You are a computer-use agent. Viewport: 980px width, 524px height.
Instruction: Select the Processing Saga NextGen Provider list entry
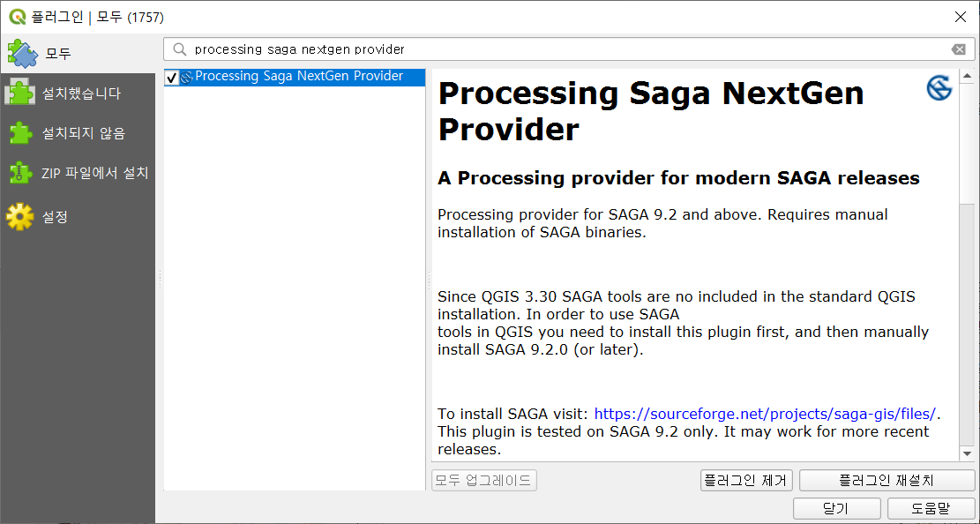295,77
